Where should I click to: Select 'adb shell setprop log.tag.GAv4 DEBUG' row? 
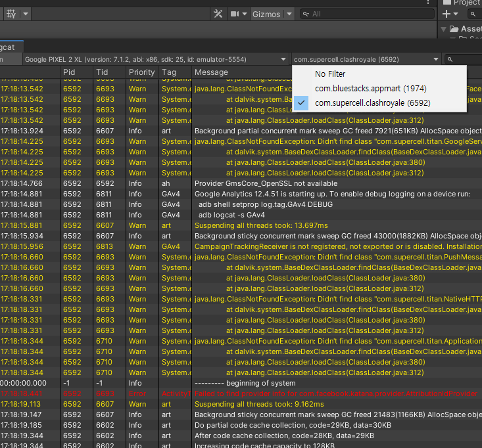(x=241, y=204)
